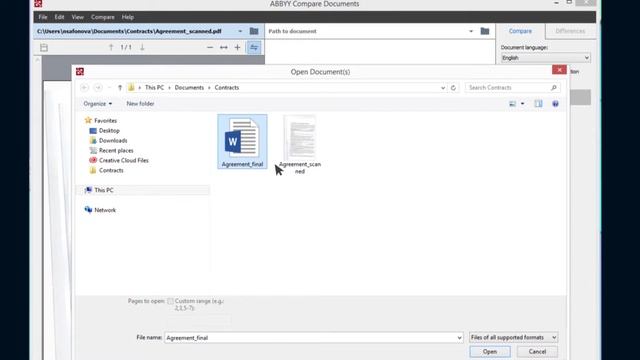Open the View menu in ABBYY
Viewport: 640px width, 360px height.
click(78, 17)
